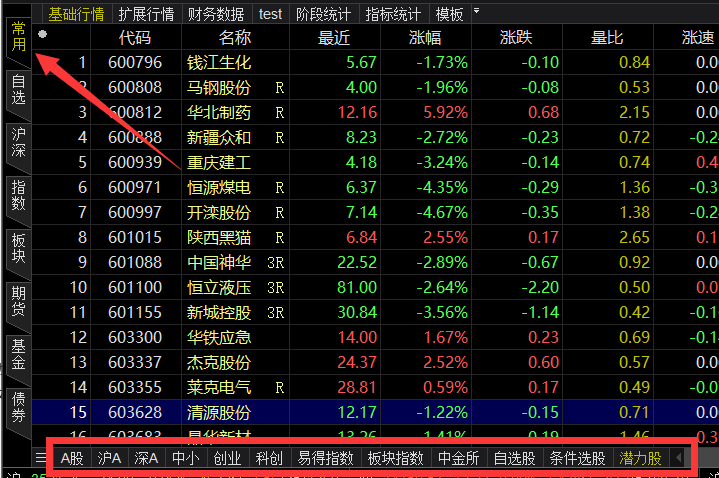Switch to 阶段统计 tab
Viewport: 719px width, 478px height.
point(323,14)
